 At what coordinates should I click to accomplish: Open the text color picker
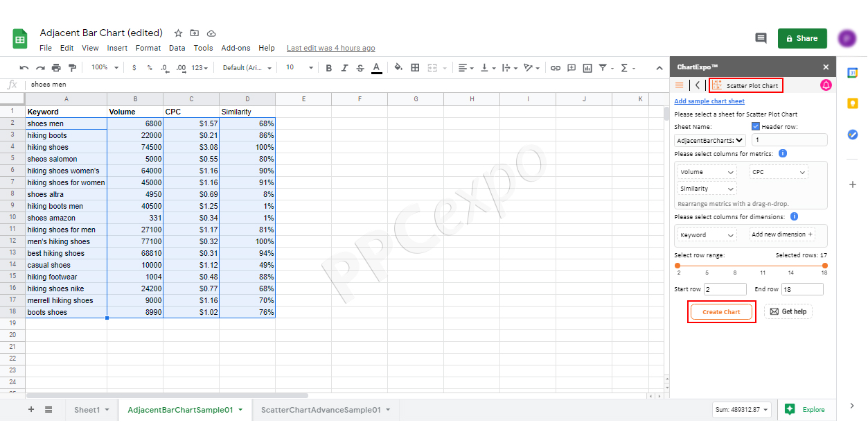(x=376, y=68)
